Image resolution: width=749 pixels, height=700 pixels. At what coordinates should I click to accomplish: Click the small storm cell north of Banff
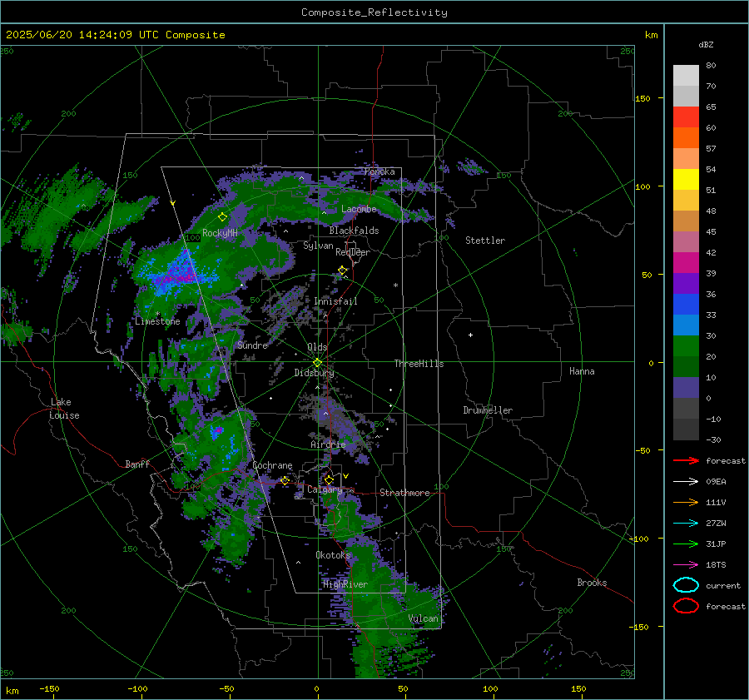click(x=217, y=431)
